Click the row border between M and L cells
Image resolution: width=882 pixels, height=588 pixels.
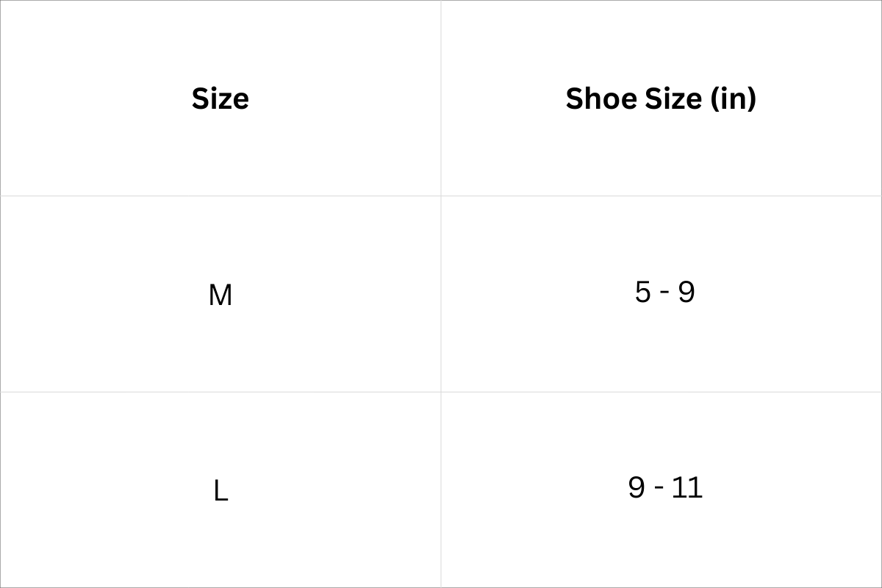coord(220,392)
